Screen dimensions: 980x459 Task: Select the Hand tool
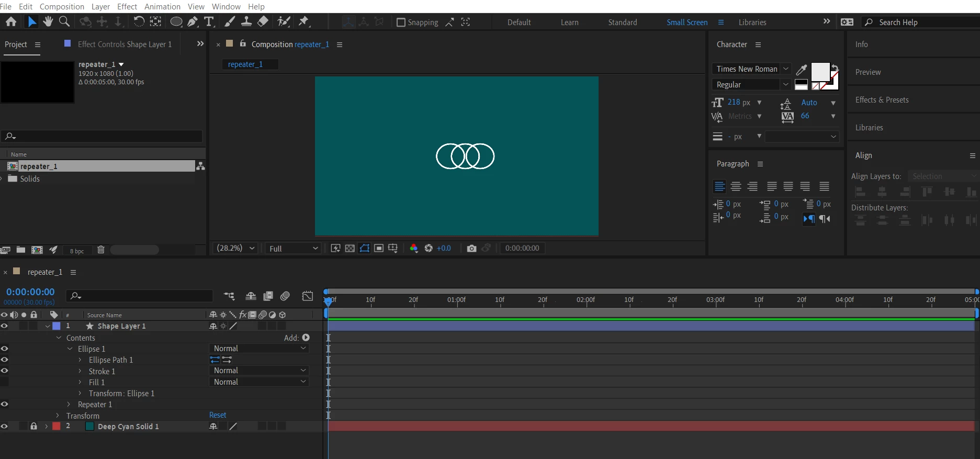pyautogui.click(x=48, y=21)
